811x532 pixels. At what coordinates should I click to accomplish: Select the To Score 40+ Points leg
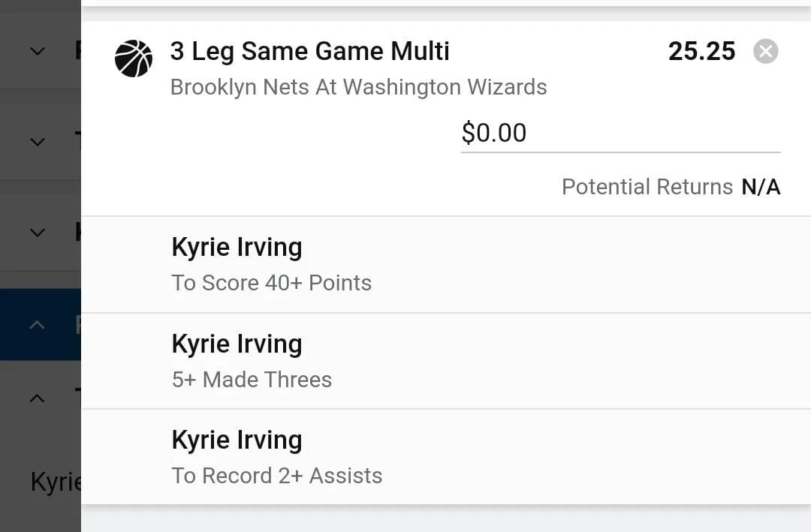(x=271, y=283)
